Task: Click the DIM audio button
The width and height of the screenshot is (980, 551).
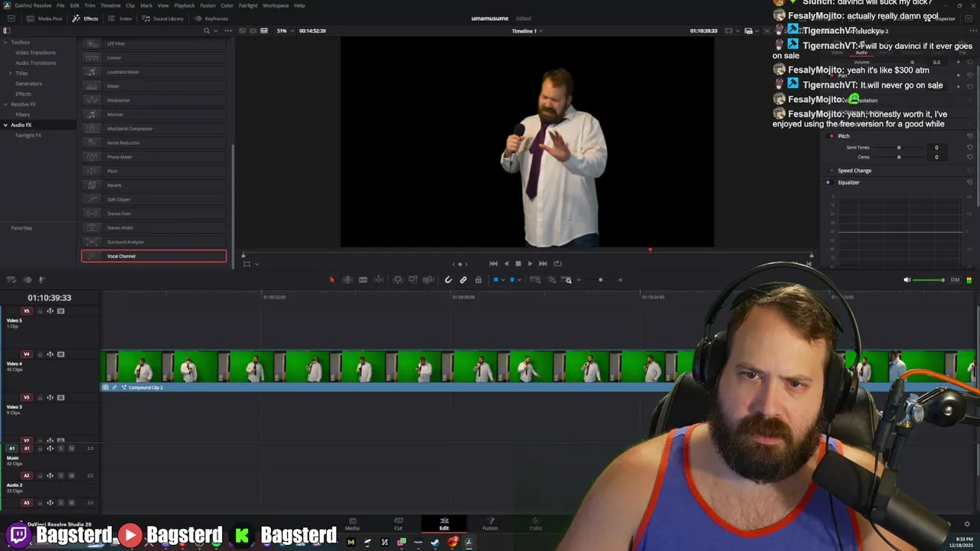Action: click(x=955, y=280)
